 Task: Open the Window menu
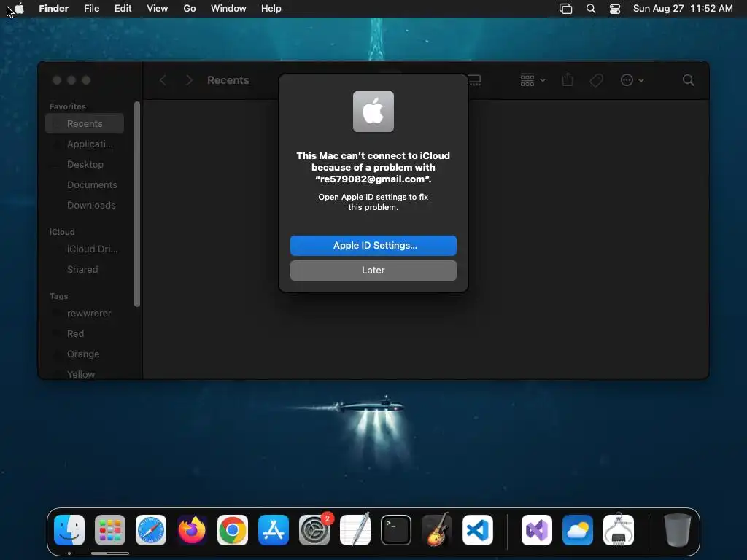pos(228,9)
